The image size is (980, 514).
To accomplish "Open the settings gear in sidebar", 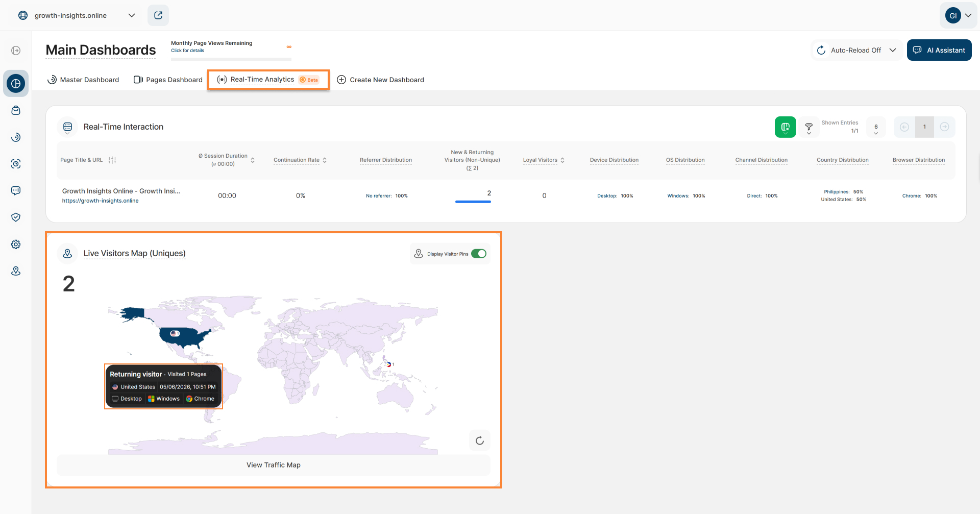I will pyautogui.click(x=16, y=244).
